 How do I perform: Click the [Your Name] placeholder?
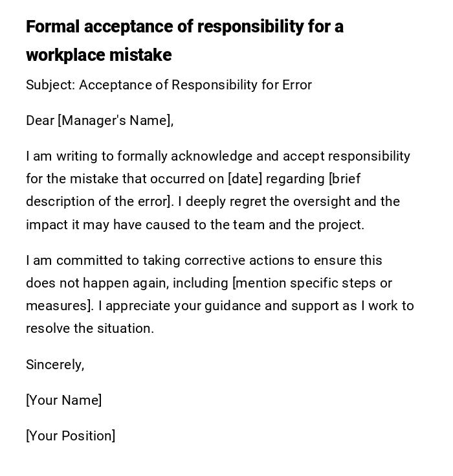(x=63, y=400)
